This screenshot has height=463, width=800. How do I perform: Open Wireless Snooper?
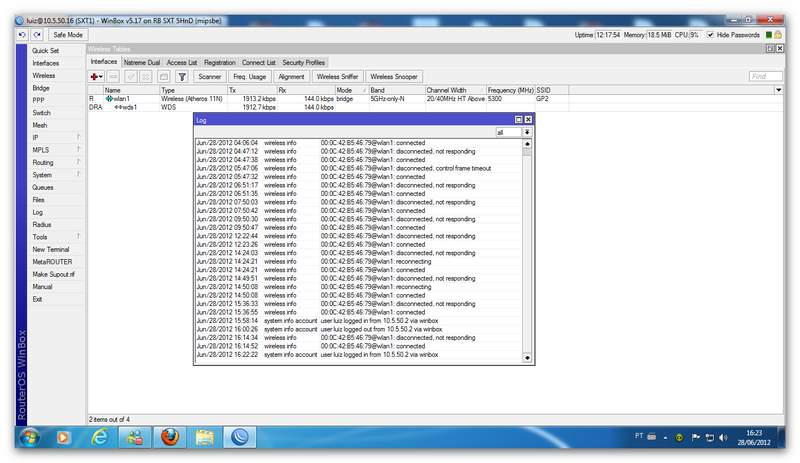pyautogui.click(x=394, y=77)
